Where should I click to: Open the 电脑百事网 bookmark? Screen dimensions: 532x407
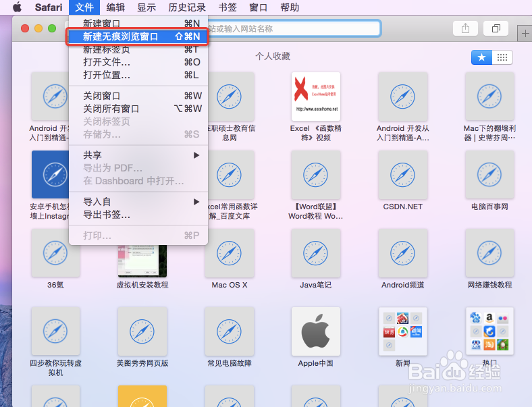tap(489, 175)
